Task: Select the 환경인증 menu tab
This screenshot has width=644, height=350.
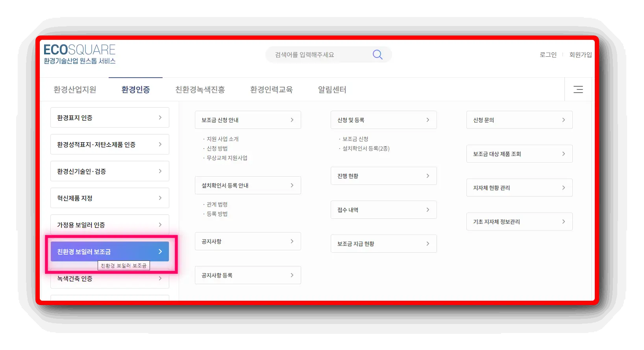Action: [135, 89]
